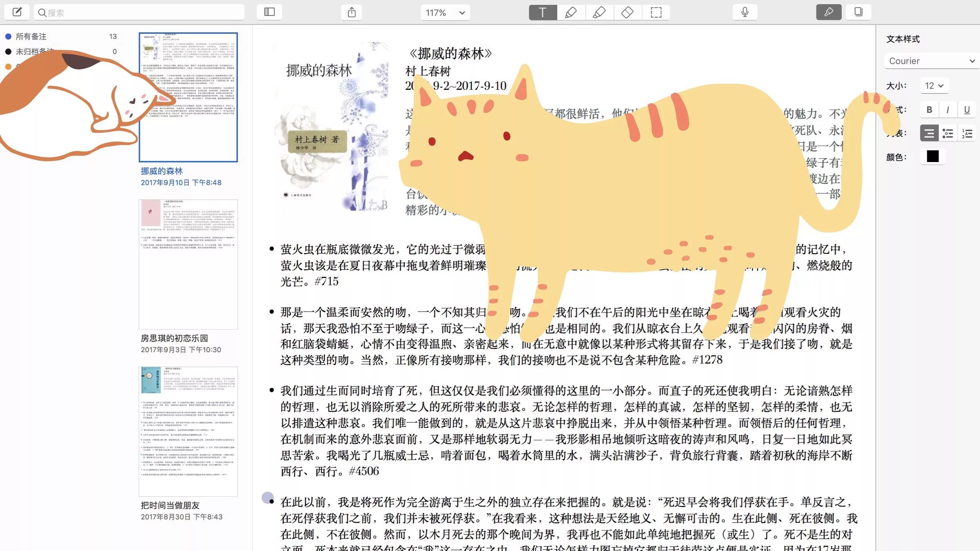Select the Highlighter tool
980x551 pixels.
pos(599,12)
